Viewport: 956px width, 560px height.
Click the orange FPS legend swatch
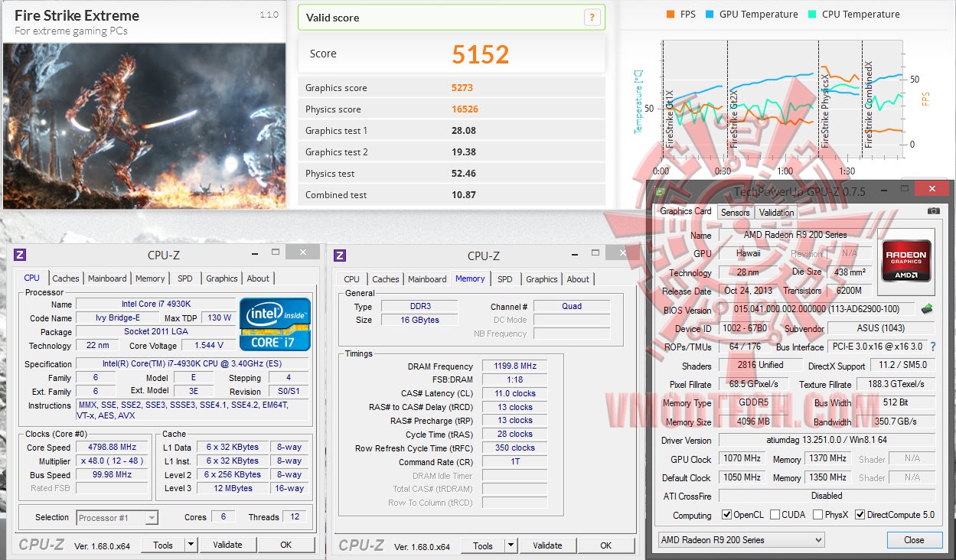(671, 14)
